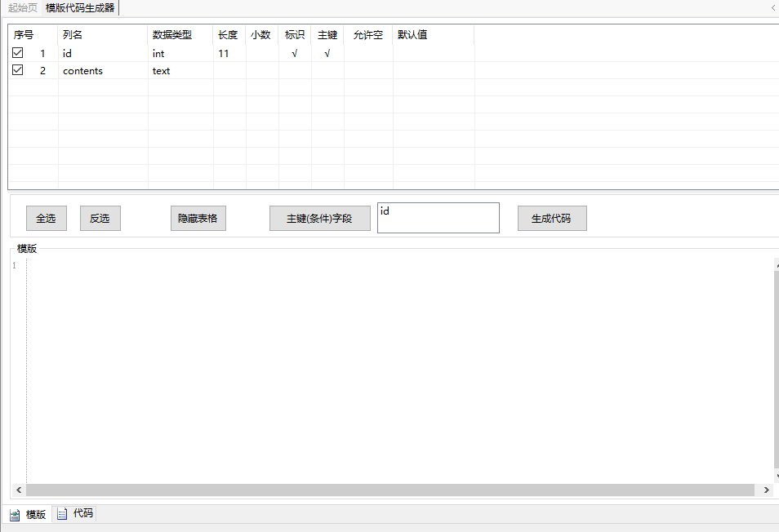
Task: Click the 允许空 column header
Action: [x=368, y=35]
